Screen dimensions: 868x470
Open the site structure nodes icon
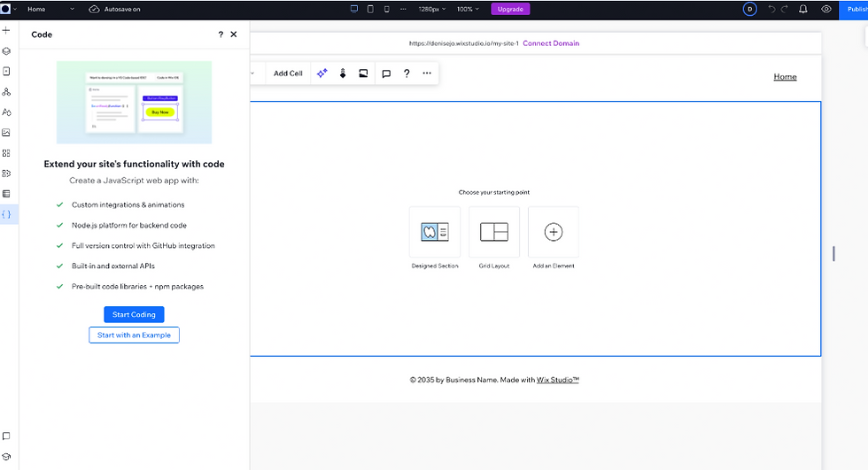pyautogui.click(x=6, y=92)
